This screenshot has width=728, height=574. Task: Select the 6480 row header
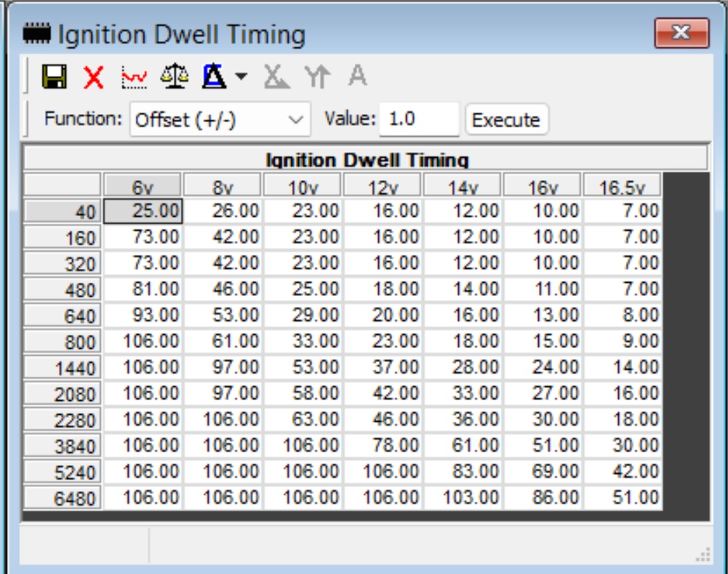(63, 498)
